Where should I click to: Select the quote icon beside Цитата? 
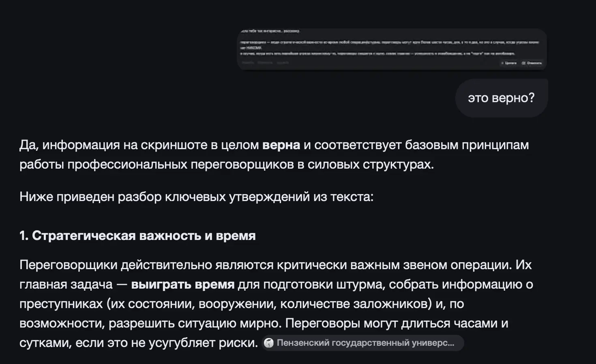click(x=504, y=63)
